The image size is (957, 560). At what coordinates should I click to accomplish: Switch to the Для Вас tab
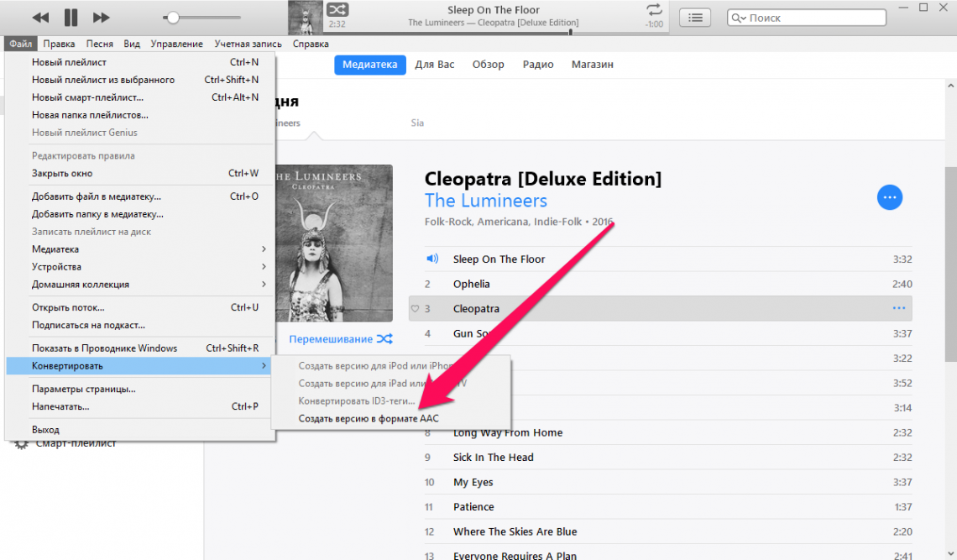point(435,65)
